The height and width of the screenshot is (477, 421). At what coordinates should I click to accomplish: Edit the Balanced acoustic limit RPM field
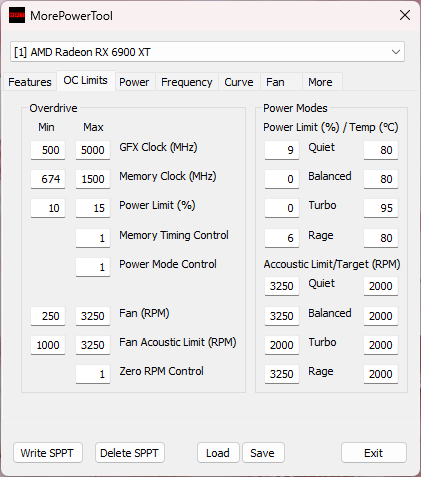(282, 316)
